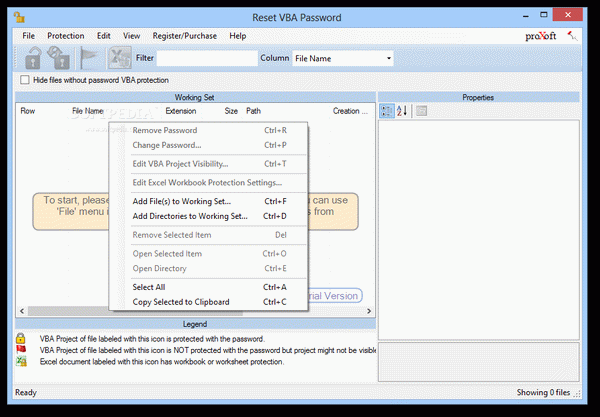
Task: Open the View menu
Action: click(x=132, y=36)
